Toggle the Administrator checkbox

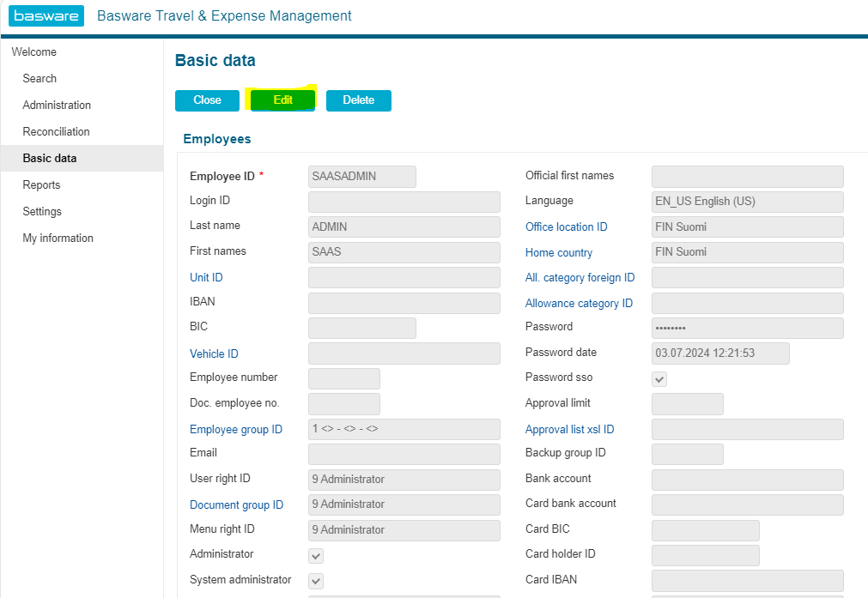pyautogui.click(x=316, y=555)
